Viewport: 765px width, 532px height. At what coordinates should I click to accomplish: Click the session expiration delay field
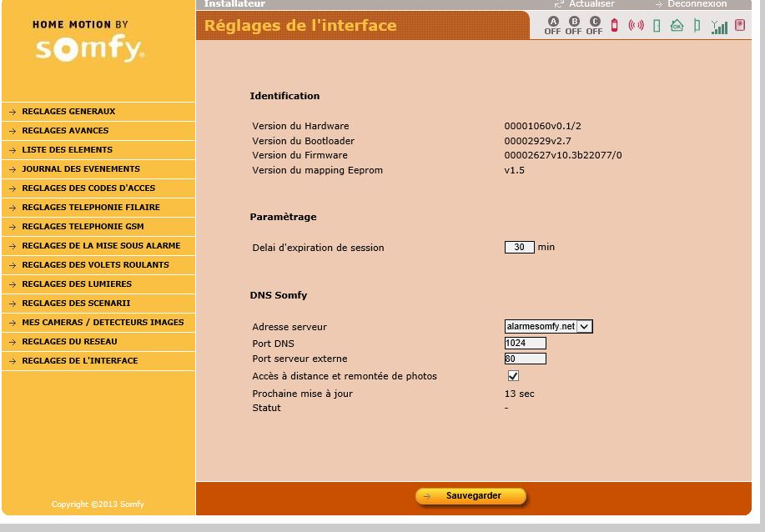(519, 248)
